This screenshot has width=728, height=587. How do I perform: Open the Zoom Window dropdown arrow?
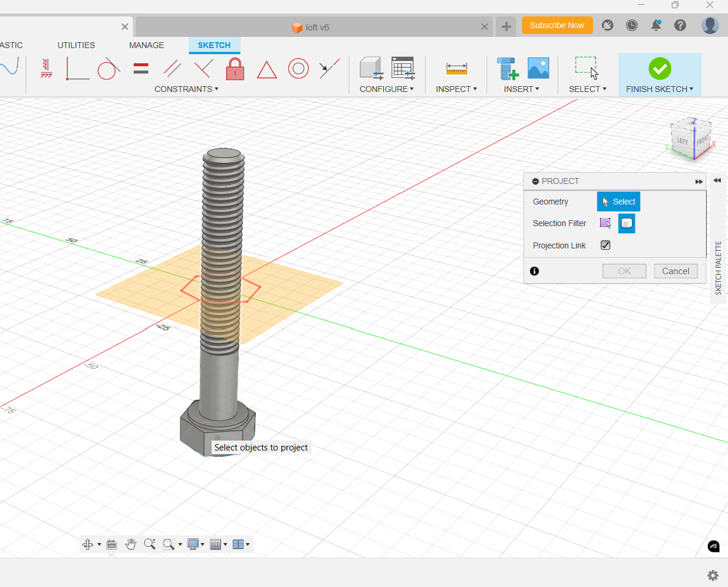click(180, 544)
